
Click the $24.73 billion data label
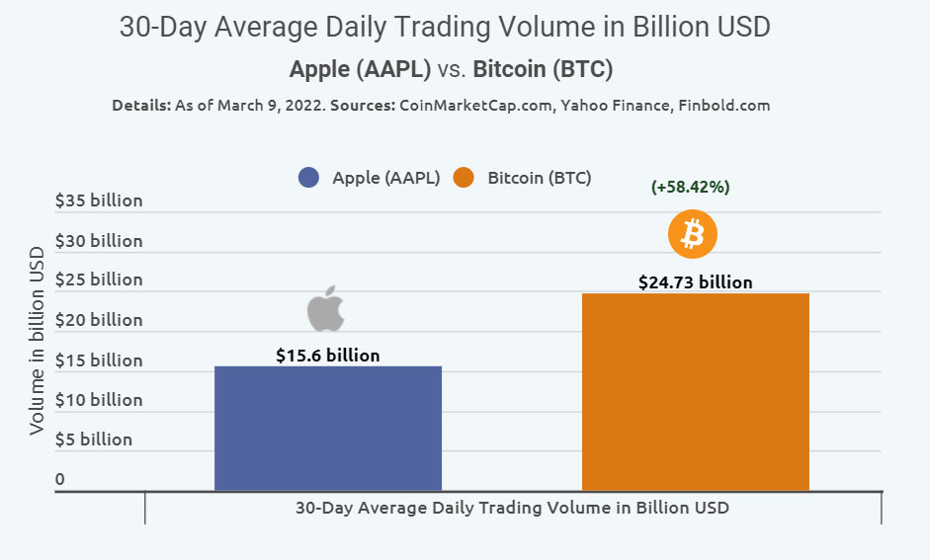coord(696,282)
